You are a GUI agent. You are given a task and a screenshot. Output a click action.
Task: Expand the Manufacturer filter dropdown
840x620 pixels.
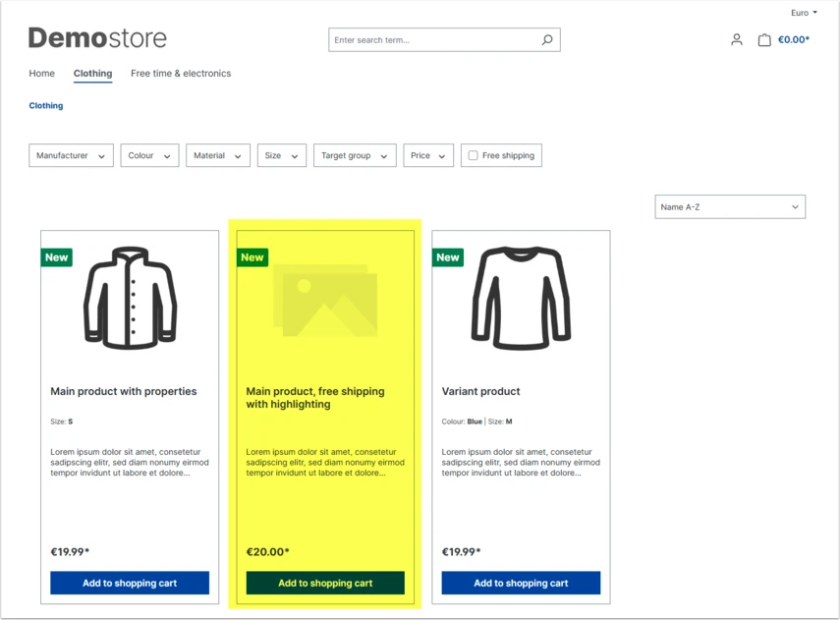(72, 155)
